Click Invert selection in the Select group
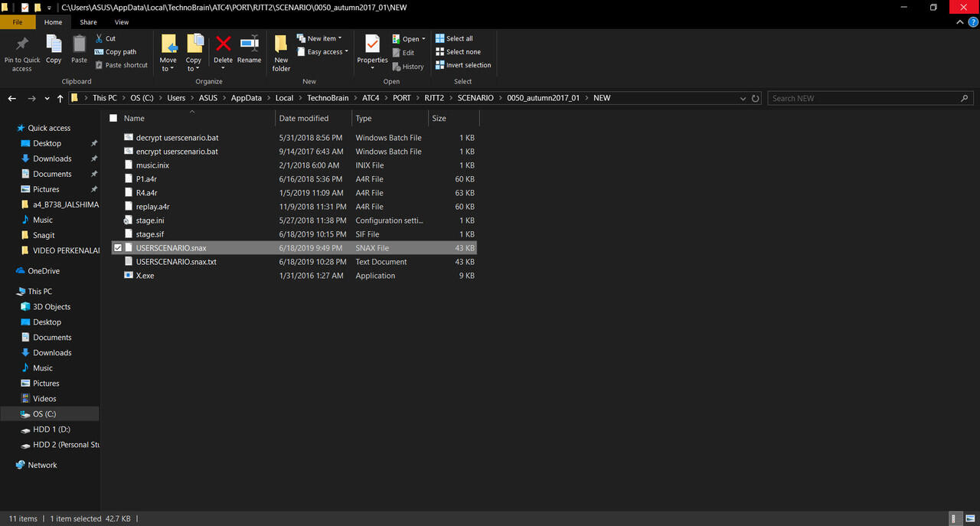980x526 pixels. click(464, 65)
